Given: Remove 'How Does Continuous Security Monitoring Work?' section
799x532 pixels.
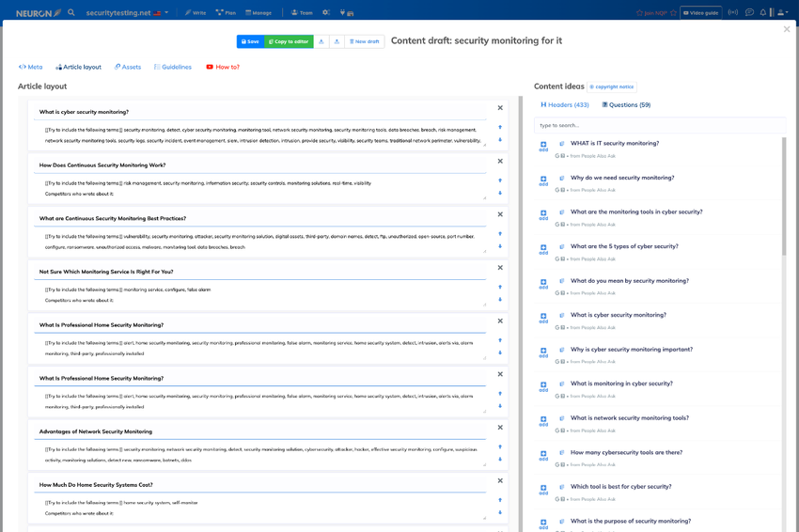Looking at the screenshot, I should [x=500, y=161].
